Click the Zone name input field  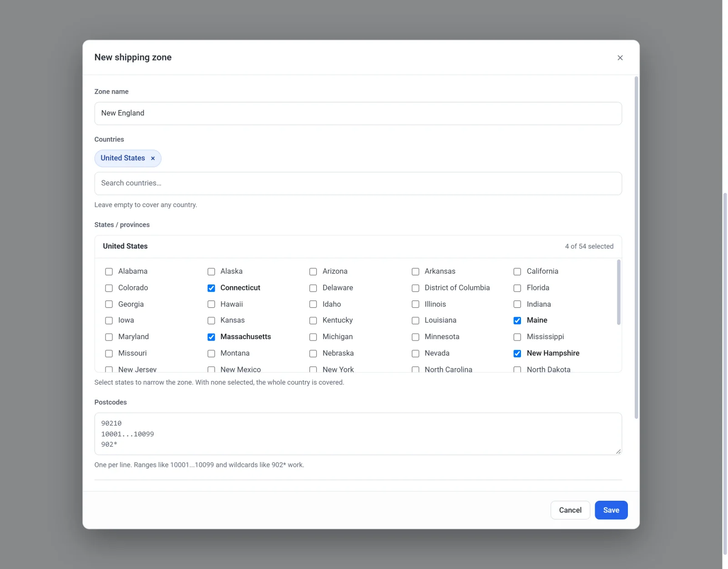358,113
